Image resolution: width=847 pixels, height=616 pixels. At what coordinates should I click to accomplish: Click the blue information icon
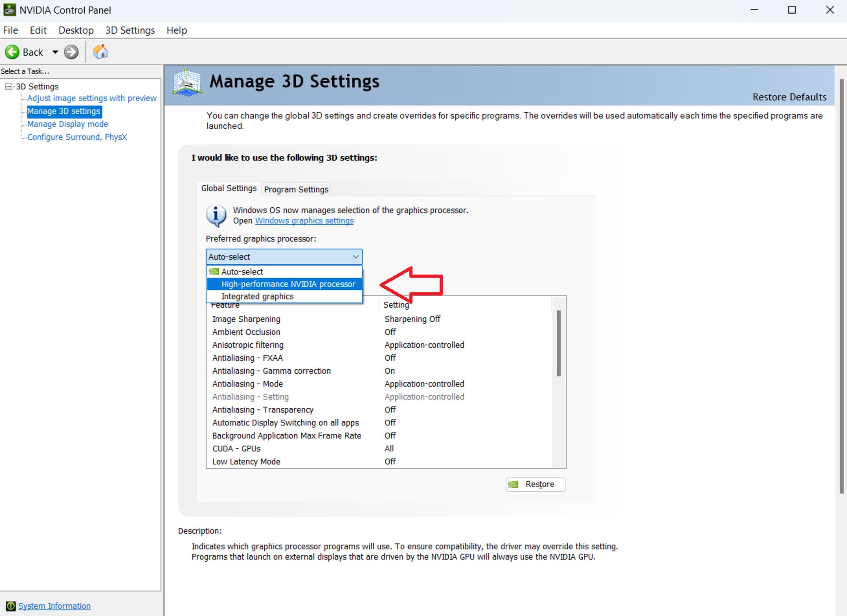(216, 216)
